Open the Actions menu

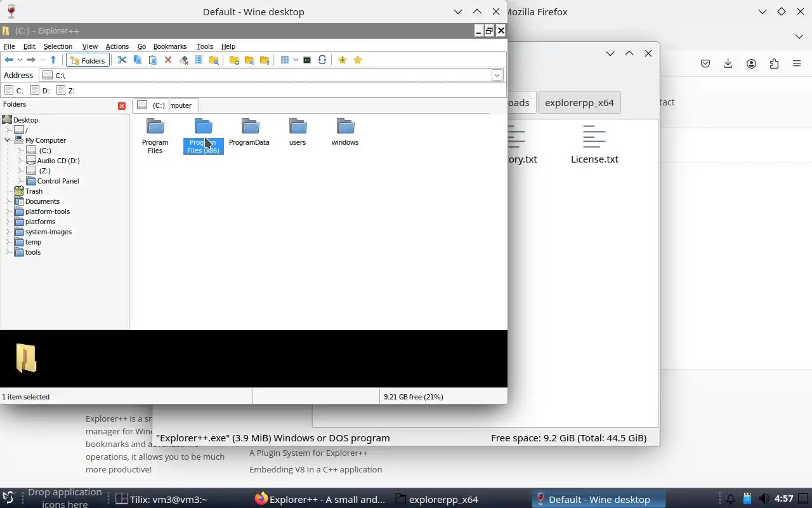(x=117, y=46)
